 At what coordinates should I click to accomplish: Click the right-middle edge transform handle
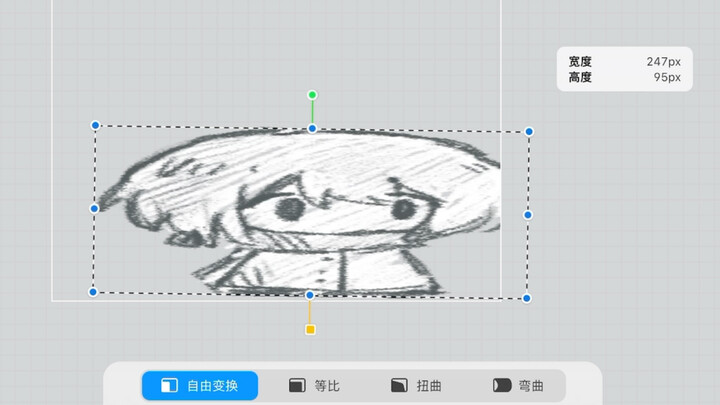(x=528, y=214)
